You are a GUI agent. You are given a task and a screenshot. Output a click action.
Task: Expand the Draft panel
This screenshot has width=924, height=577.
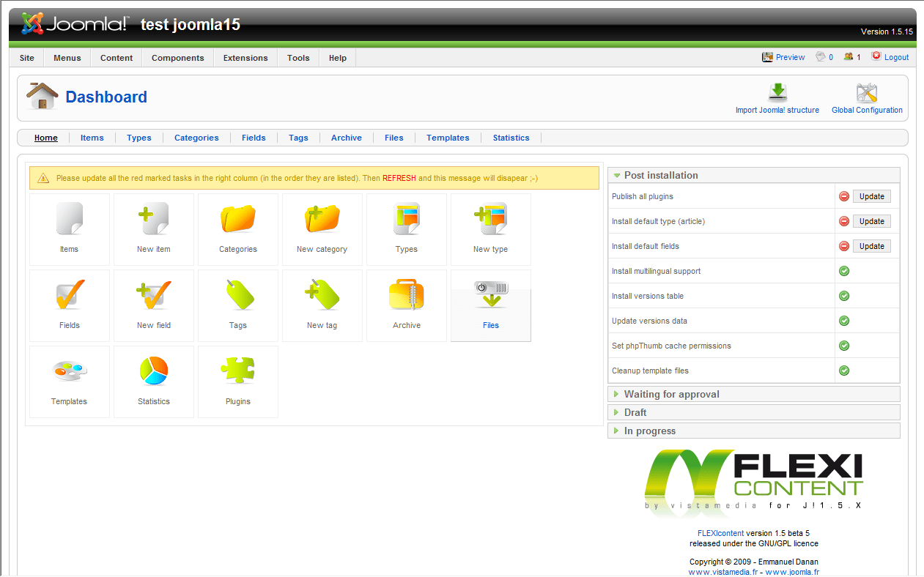point(754,412)
